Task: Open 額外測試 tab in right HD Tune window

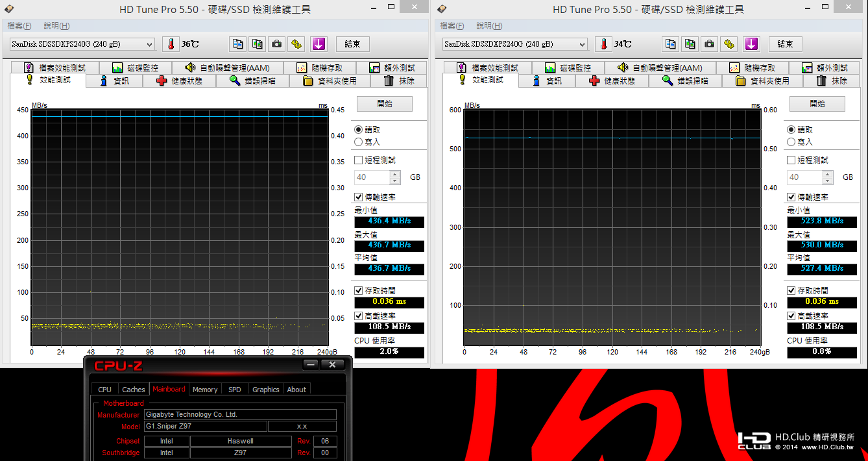Action: 825,68
